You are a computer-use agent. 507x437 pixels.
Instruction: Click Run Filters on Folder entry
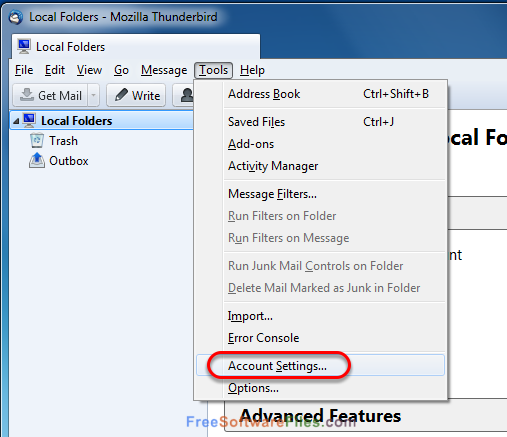click(x=321, y=216)
